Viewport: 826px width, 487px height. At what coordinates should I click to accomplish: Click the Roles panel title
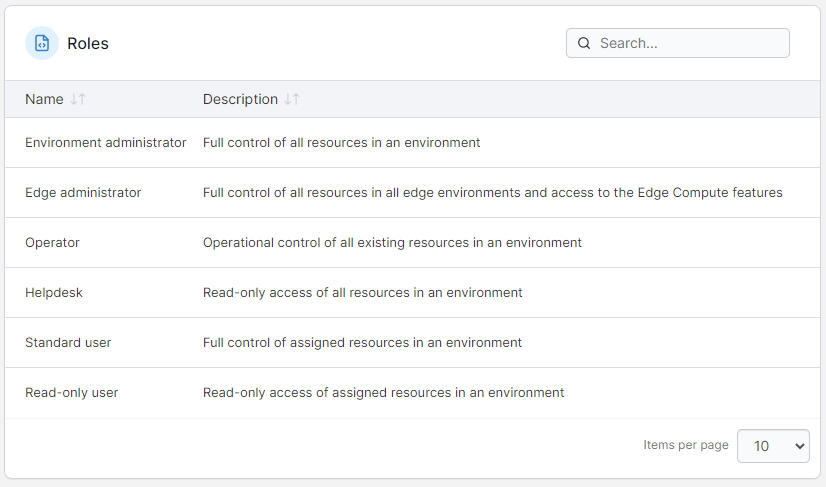pos(88,43)
